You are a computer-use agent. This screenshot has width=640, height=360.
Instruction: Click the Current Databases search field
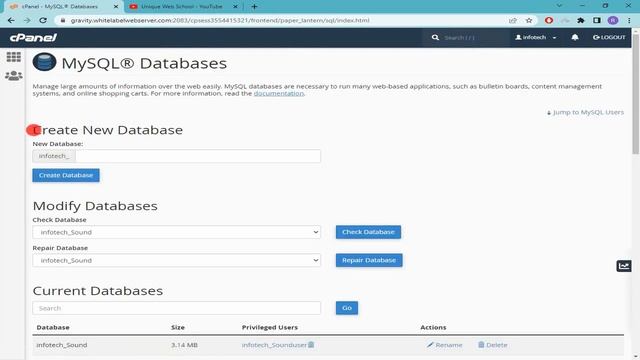tap(176, 308)
